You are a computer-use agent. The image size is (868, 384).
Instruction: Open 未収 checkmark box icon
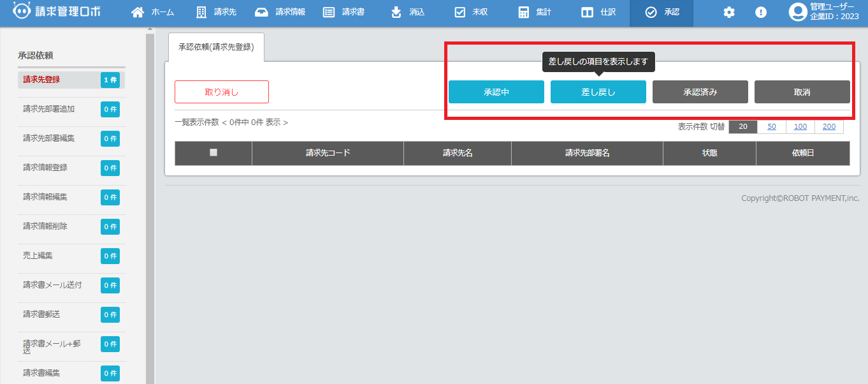pyautogui.click(x=459, y=12)
